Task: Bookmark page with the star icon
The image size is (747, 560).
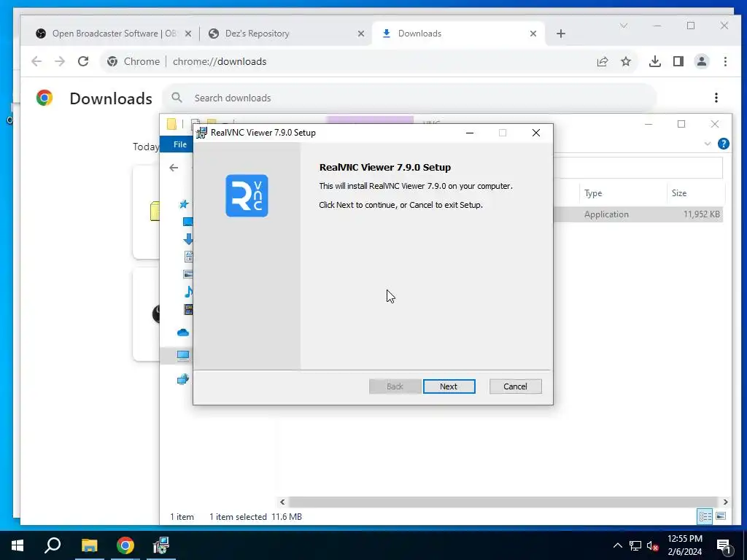Action: tap(626, 61)
